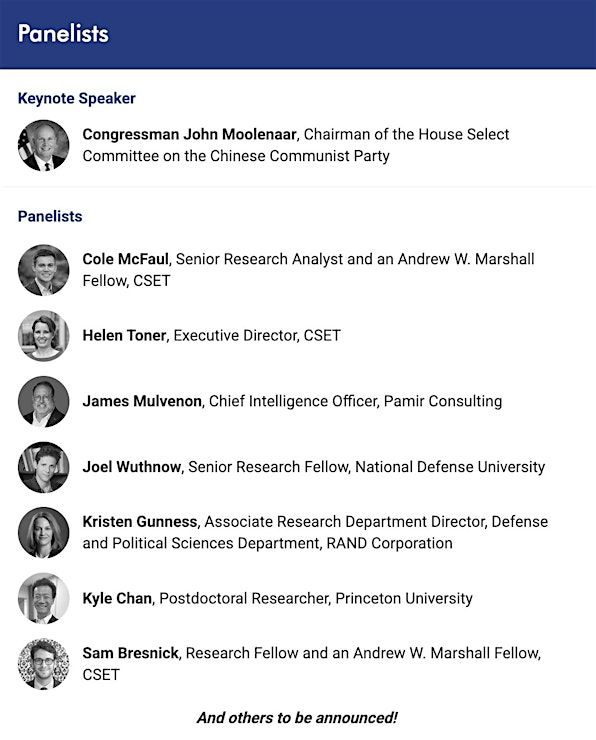596x740 pixels.
Task: Click the name Kristen Gunness
Action: tap(140, 521)
